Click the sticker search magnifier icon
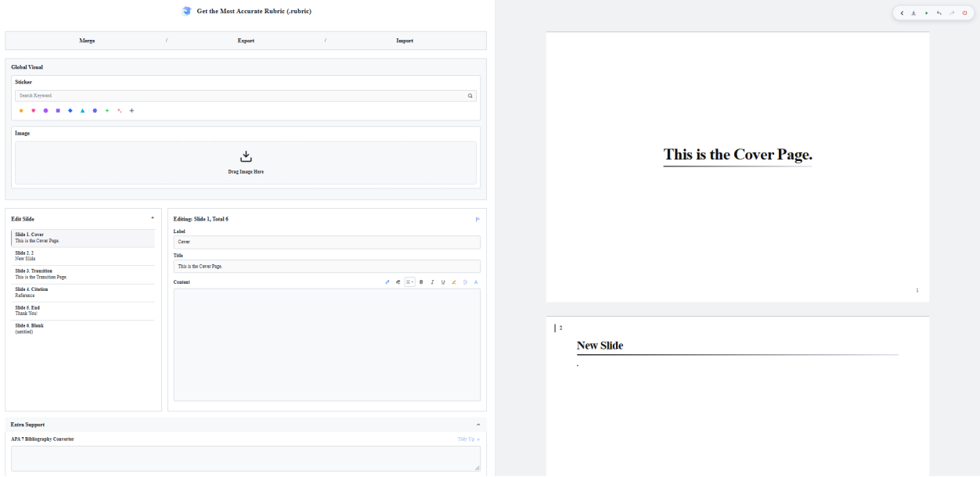This screenshot has width=980, height=477. pyautogui.click(x=470, y=95)
